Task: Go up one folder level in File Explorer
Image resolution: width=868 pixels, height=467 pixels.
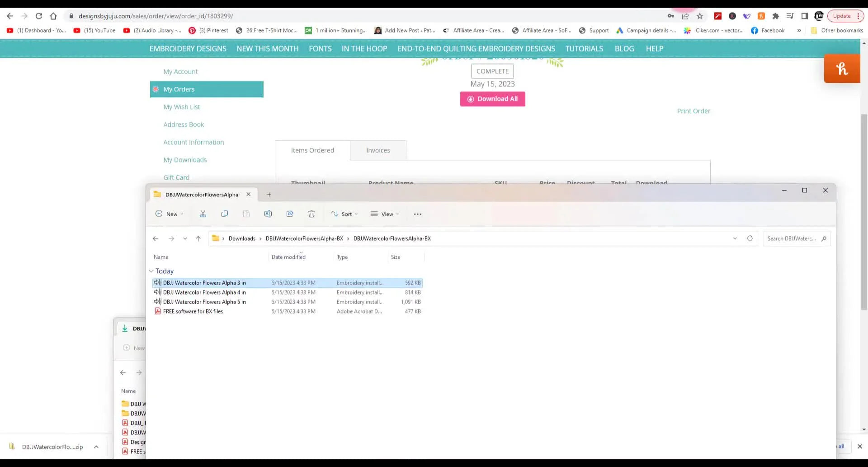Action: 198,238
